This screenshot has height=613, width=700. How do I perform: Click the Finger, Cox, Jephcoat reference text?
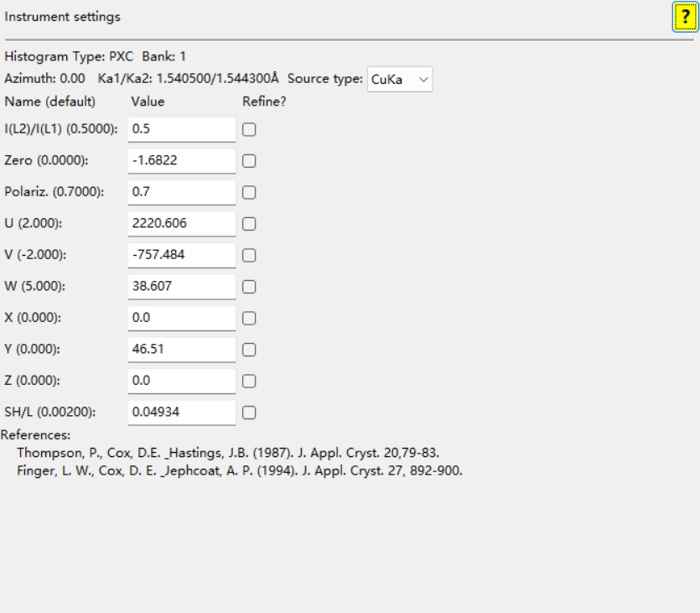click(x=240, y=470)
